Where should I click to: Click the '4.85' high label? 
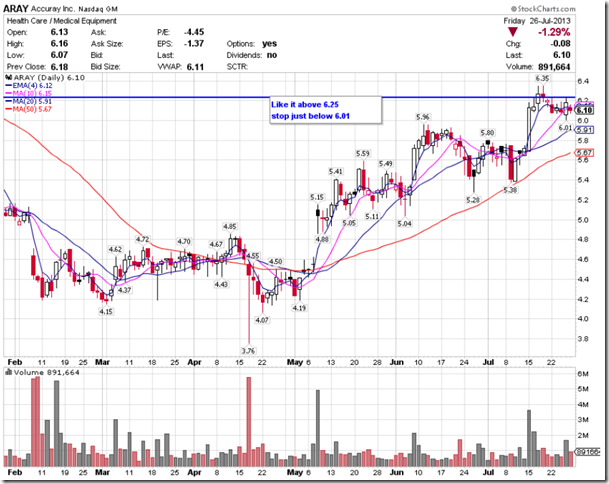click(x=230, y=226)
